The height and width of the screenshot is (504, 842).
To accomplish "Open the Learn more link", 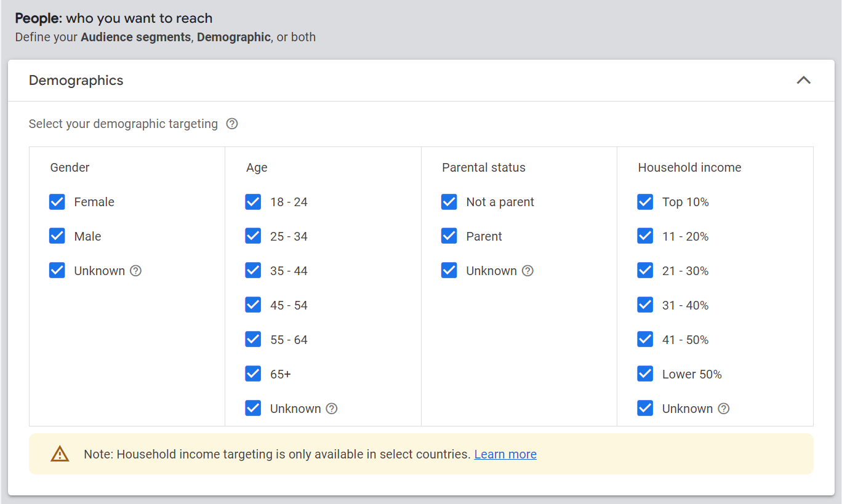I will pos(505,454).
